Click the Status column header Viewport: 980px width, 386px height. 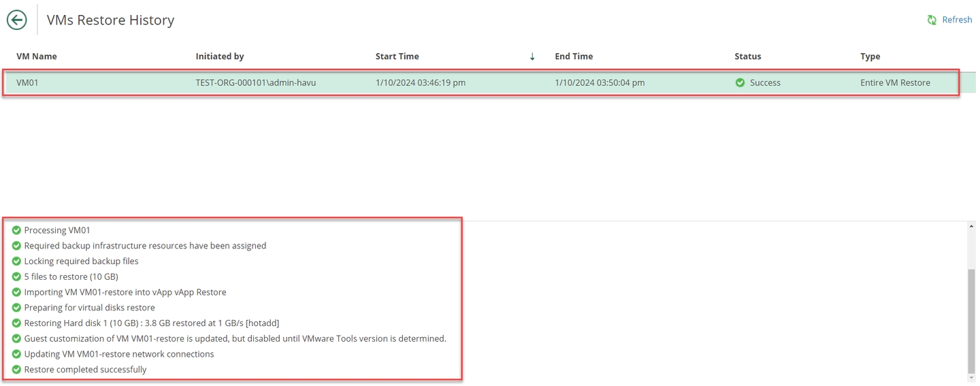[x=747, y=57]
